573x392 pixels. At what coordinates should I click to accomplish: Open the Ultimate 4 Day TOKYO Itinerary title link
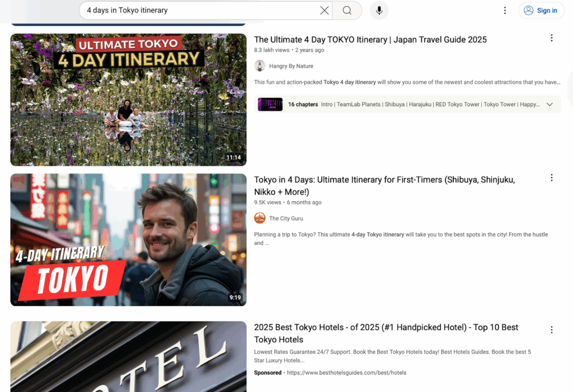click(370, 39)
